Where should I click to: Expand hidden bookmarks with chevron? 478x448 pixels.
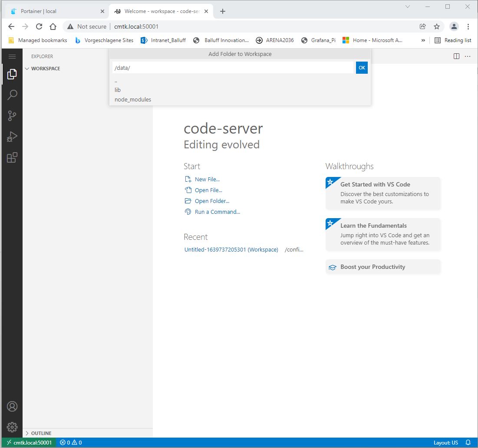click(x=423, y=40)
